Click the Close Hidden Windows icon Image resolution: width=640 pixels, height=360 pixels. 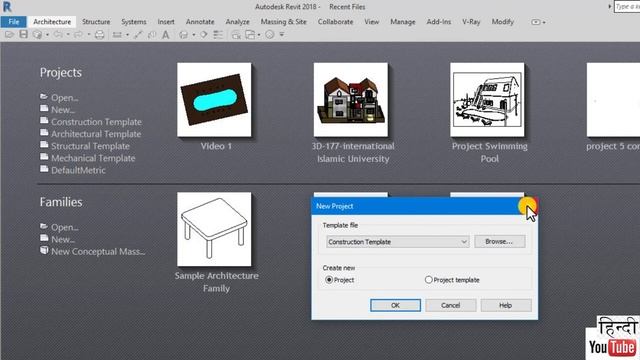pyautogui.click(x=236, y=35)
